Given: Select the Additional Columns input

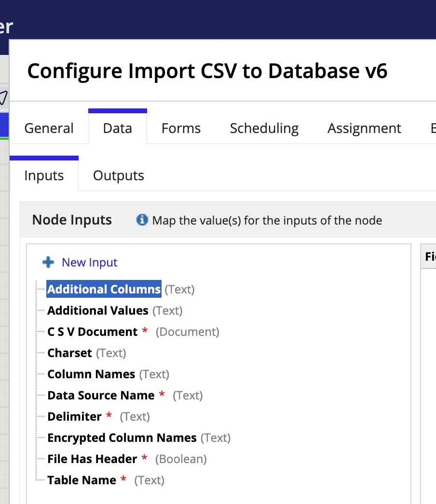Looking at the screenshot, I should point(104,289).
